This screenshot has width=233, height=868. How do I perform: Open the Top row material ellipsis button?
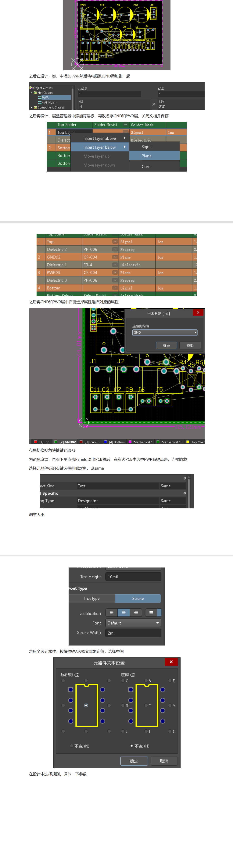click(115, 241)
